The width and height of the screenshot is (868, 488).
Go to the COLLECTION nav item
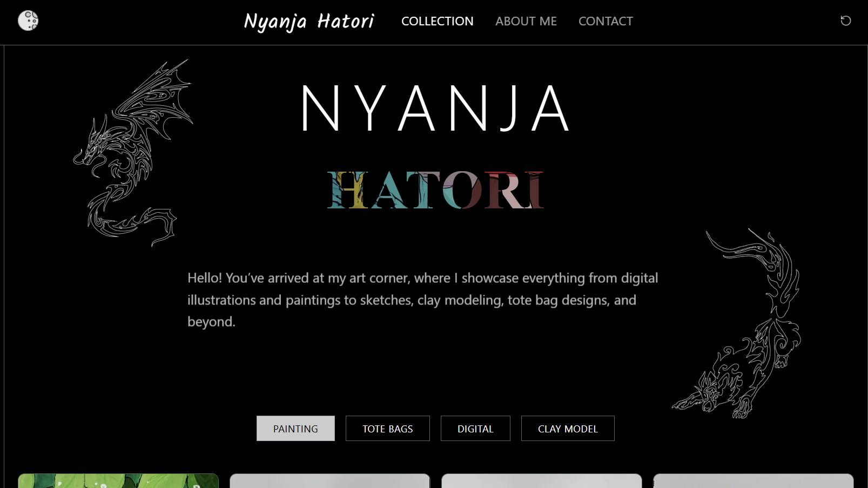[x=437, y=21]
